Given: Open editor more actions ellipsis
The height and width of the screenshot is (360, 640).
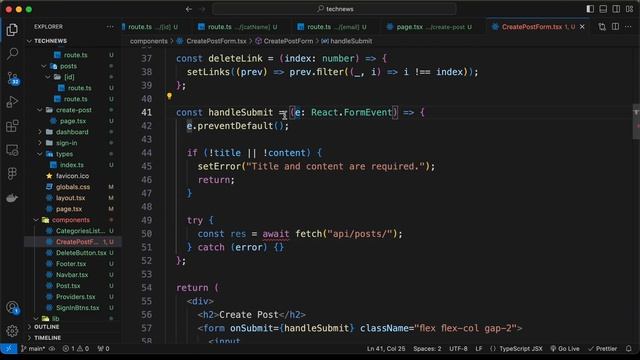Looking at the screenshot, I should click(629, 27).
